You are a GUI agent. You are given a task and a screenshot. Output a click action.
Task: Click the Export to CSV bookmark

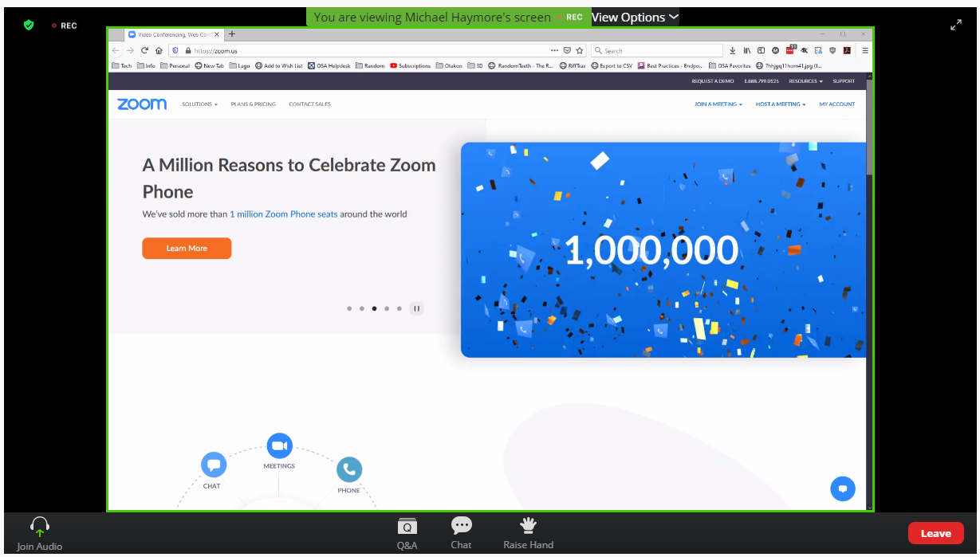[612, 66]
